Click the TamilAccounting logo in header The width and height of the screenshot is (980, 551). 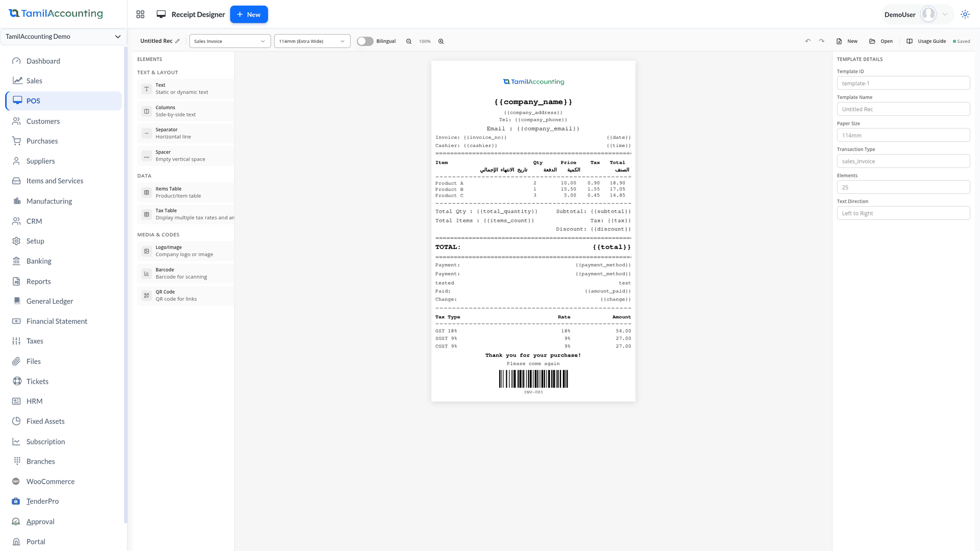pos(56,14)
